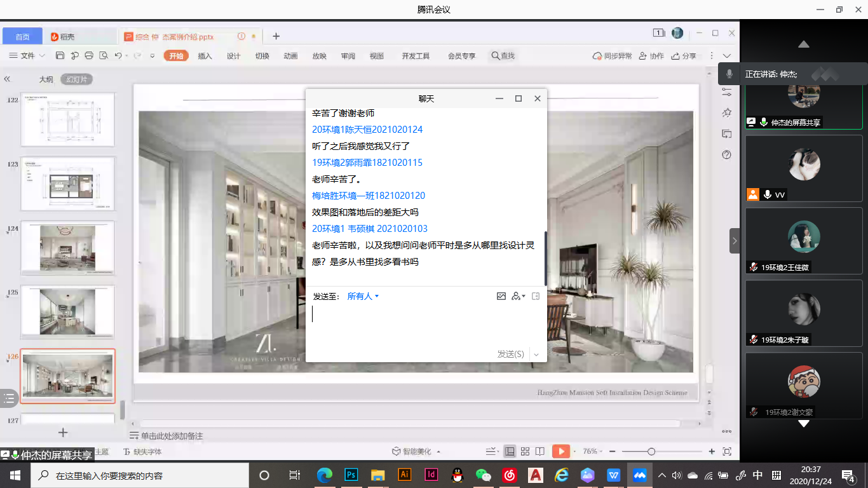Start slideshow with the orange play button
Image resolution: width=868 pixels, height=488 pixels.
click(560, 451)
